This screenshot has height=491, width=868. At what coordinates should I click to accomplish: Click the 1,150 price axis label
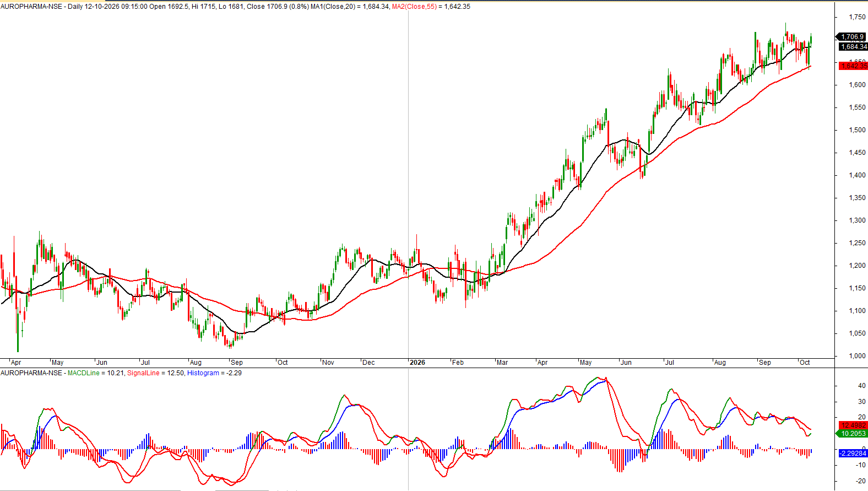tap(857, 288)
